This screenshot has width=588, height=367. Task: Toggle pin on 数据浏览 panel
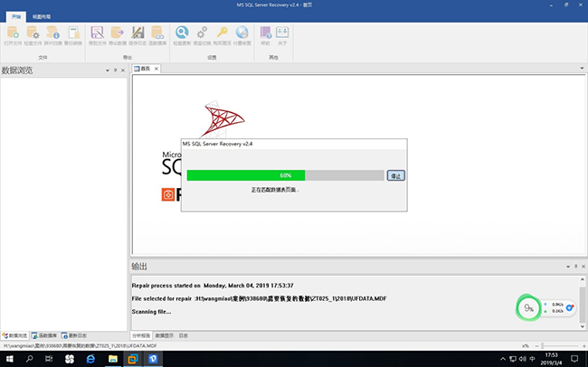pos(115,70)
